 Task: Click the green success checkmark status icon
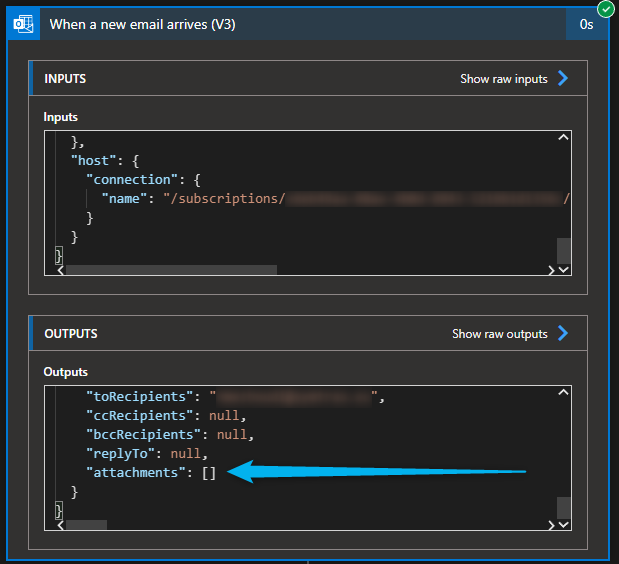pyautogui.click(x=605, y=9)
